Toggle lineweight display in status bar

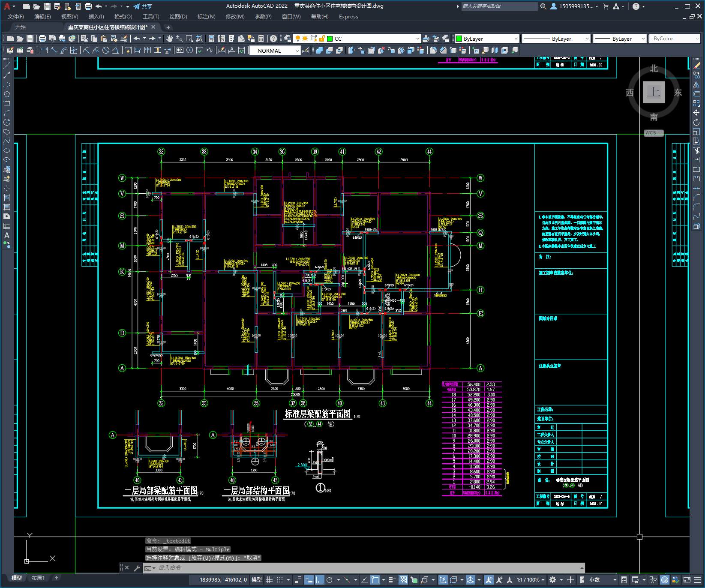click(392, 580)
